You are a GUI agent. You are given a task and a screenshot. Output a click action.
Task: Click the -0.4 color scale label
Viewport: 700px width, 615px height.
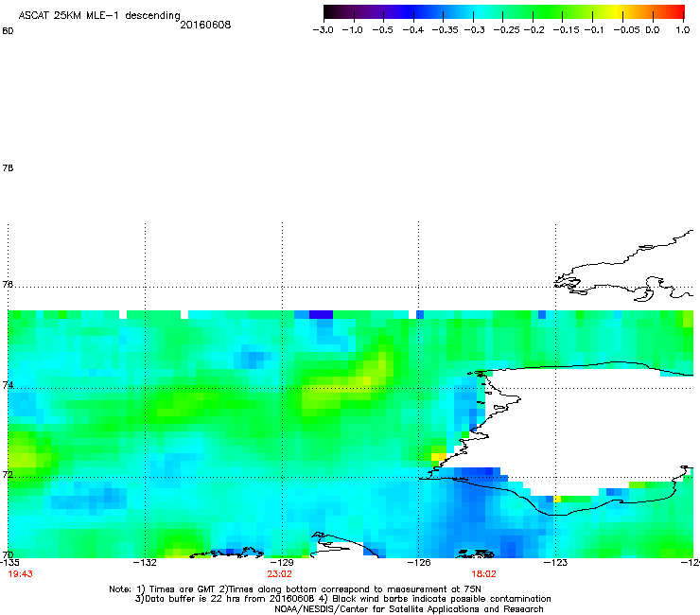[x=413, y=30]
